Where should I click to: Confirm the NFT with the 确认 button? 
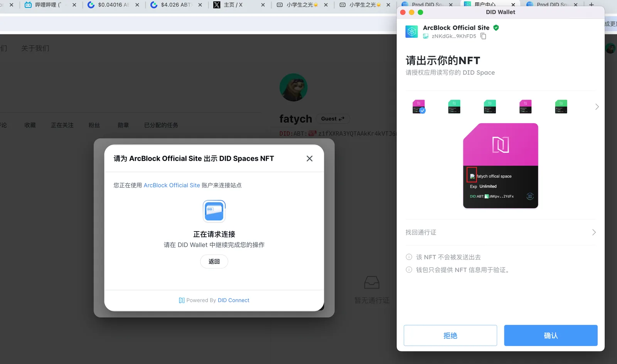pos(551,335)
